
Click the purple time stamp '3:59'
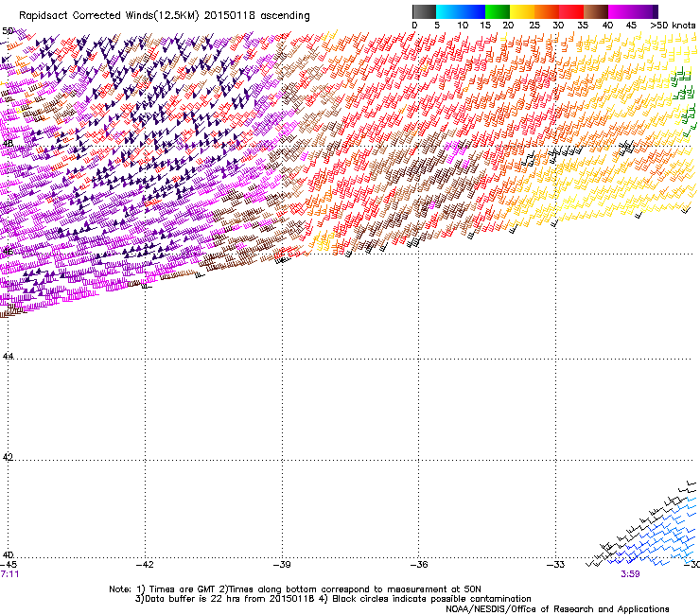pyautogui.click(x=630, y=574)
